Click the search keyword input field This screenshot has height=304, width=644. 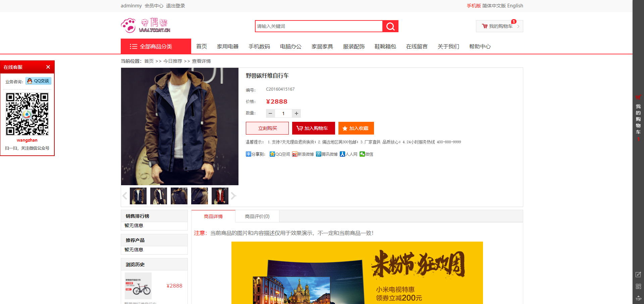(x=319, y=26)
